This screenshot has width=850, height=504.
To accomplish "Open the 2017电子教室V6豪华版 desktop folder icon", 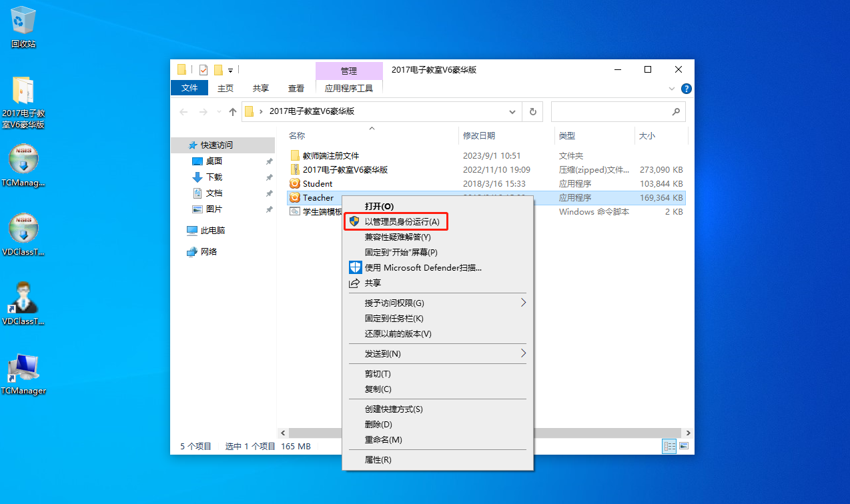I will 23,102.
